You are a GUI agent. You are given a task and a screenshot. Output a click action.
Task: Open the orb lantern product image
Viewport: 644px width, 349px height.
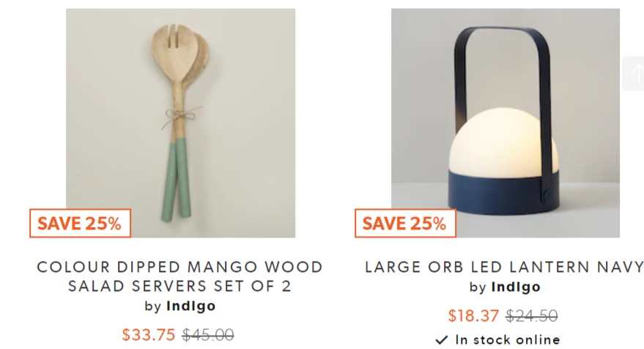click(x=506, y=123)
